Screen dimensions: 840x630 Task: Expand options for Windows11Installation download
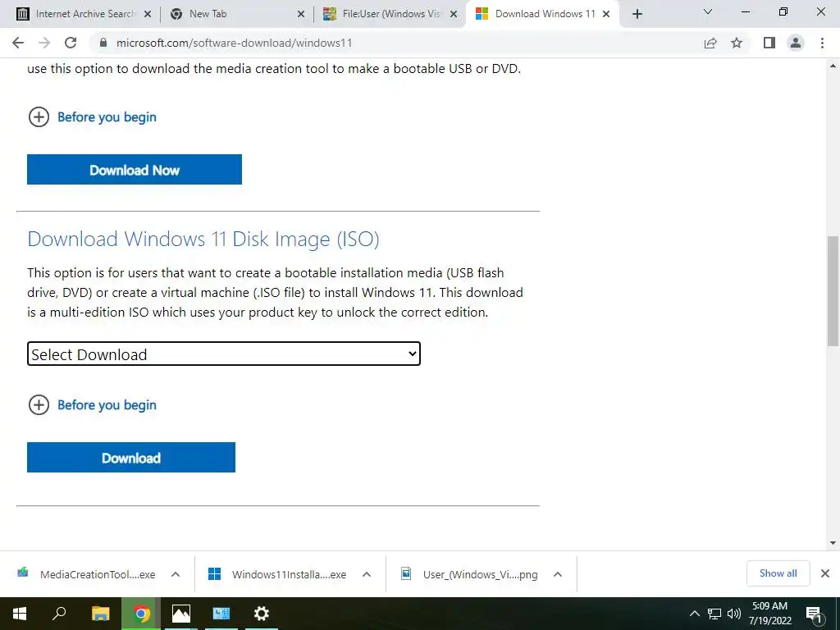(x=367, y=574)
